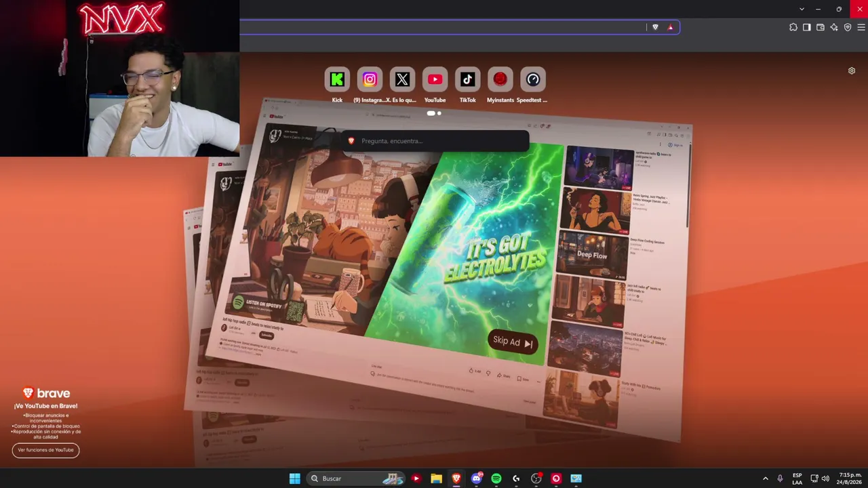The height and width of the screenshot is (488, 868).
Task: Toggle the browser sidebar panel
Action: pyautogui.click(x=807, y=27)
